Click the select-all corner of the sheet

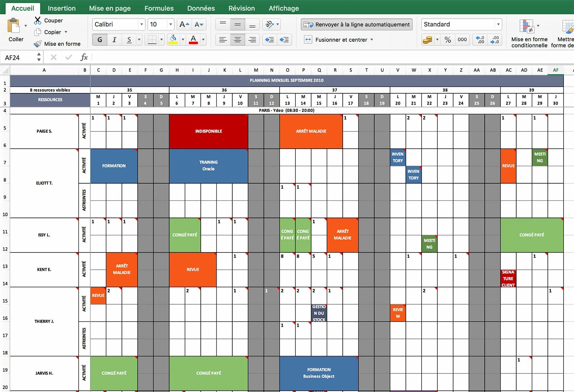pyautogui.click(x=5, y=70)
